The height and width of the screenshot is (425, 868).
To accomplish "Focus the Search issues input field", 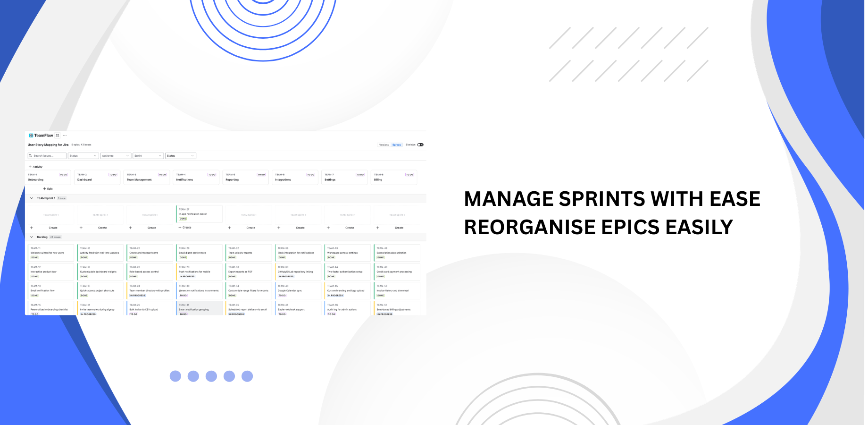I will coord(47,156).
